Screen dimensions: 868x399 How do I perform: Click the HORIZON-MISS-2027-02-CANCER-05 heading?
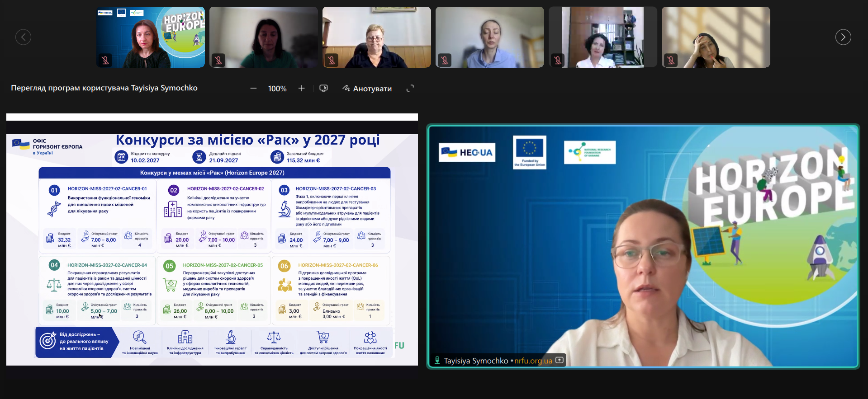coord(223,265)
